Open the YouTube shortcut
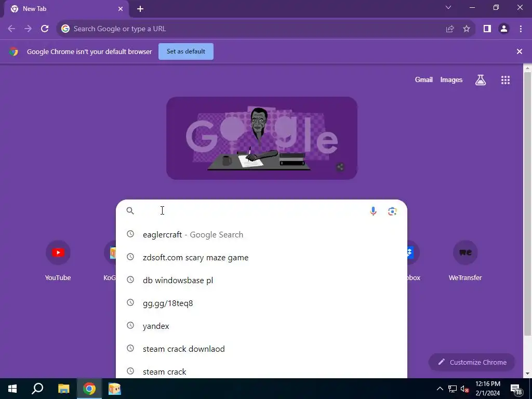This screenshot has height=399, width=532. [58, 261]
